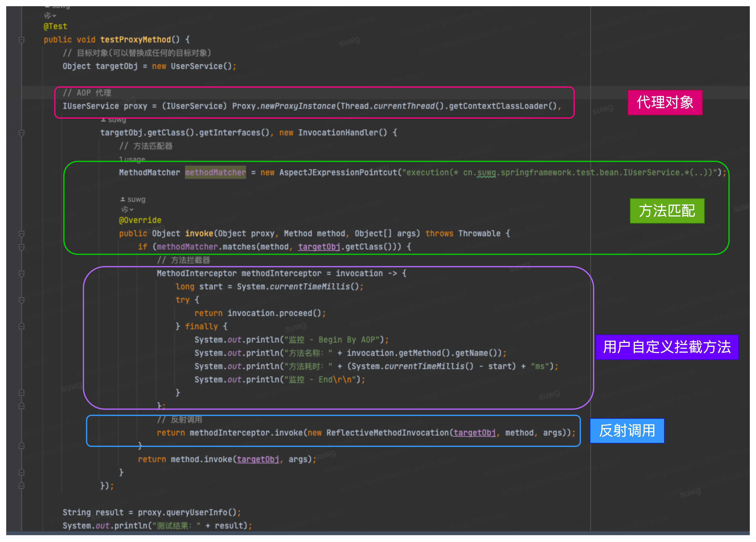756x542 pixels.
Task: Click proxy.queryUserInfo() call
Action: pyautogui.click(x=187, y=512)
